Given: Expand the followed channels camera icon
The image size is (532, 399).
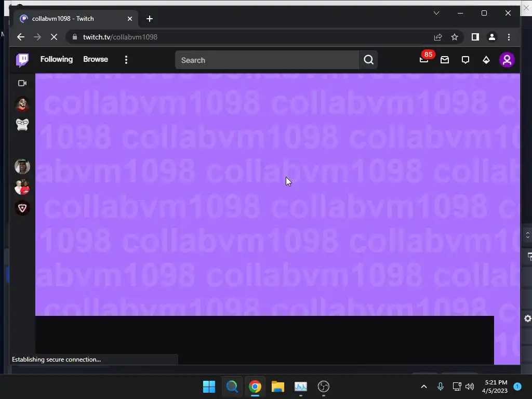Looking at the screenshot, I should [22, 83].
